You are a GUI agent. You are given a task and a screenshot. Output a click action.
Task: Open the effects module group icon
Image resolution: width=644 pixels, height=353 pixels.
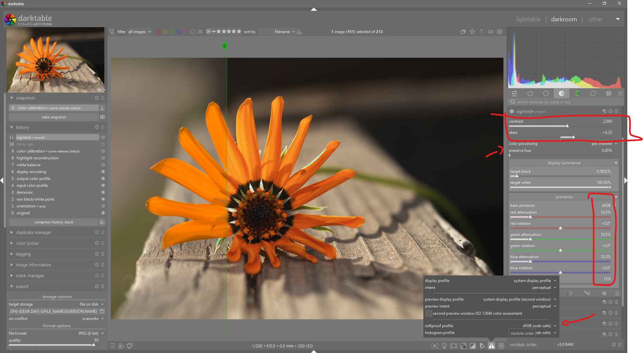click(609, 94)
